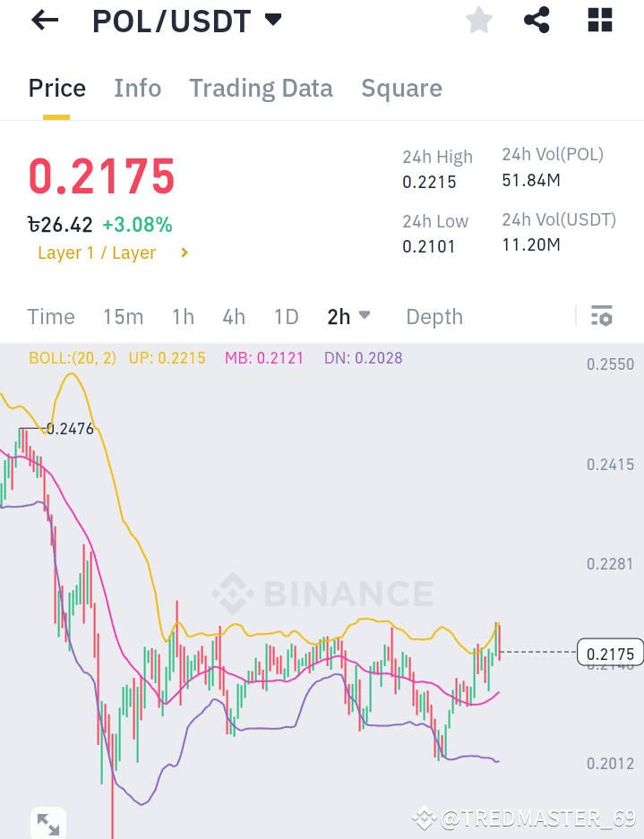Expand chart to fullscreen with bottom-left icon
Image resolution: width=644 pixels, height=839 pixels.
pyautogui.click(x=47, y=821)
